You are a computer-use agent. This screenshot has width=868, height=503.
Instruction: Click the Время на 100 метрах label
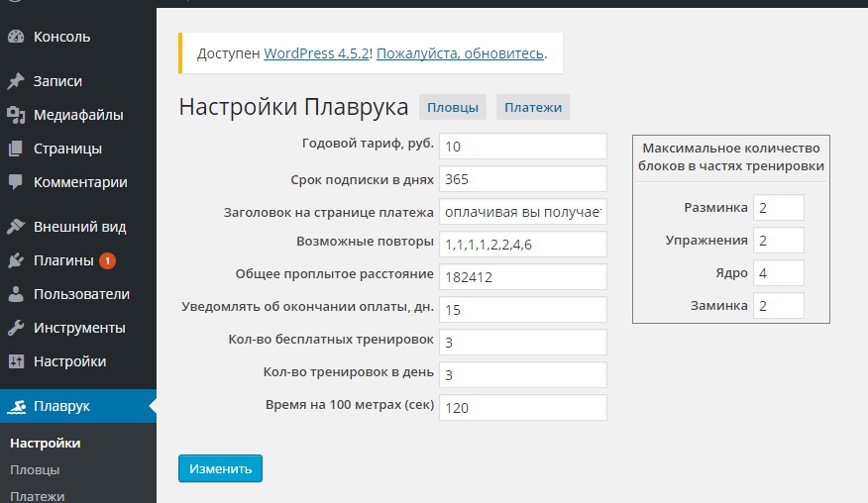coord(350,405)
